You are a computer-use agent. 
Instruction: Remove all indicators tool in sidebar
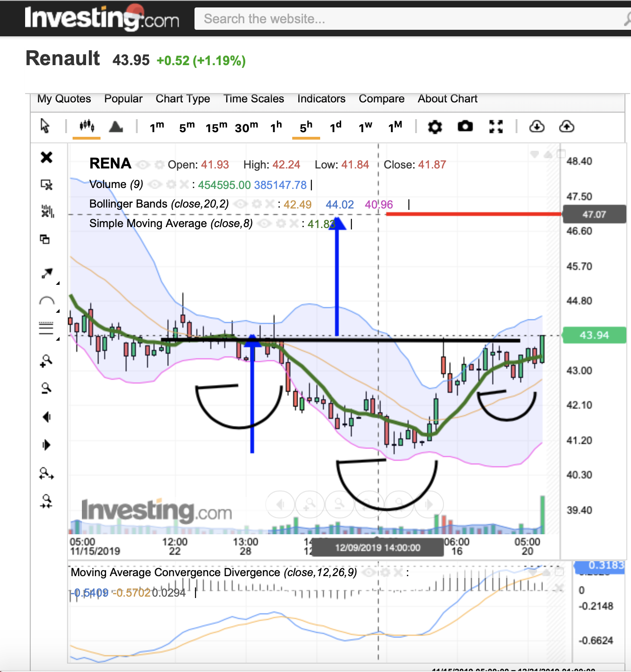click(47, 211)
